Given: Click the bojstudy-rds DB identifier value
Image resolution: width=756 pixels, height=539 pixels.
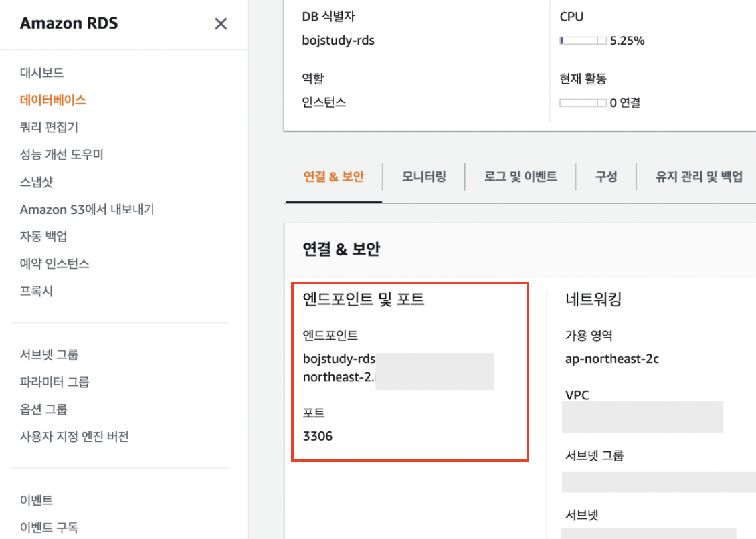Looking at the screenshot, I should [x=338, y=41].
